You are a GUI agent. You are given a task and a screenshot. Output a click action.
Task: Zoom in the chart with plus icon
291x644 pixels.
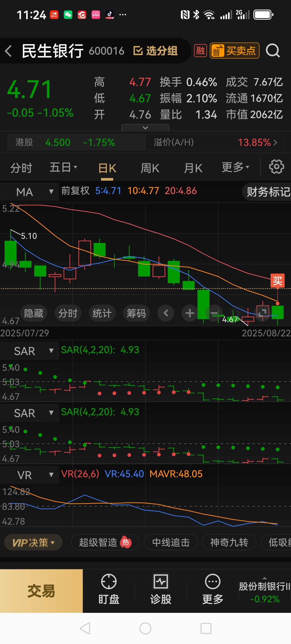pos(190,313)
